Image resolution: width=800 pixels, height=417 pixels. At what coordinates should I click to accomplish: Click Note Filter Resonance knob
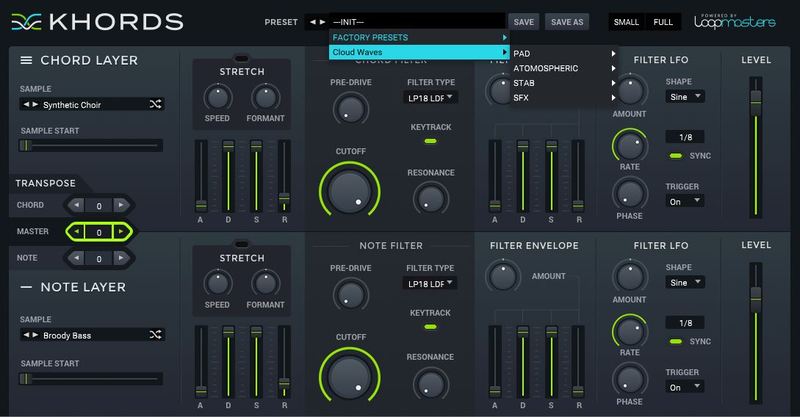click(431, 383)
